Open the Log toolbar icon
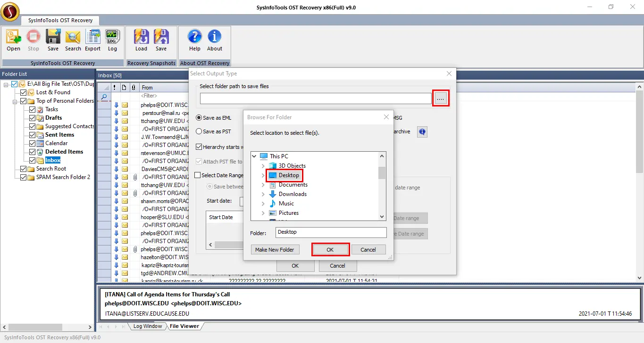Screen dimensions: 644x343 (x=112, y=41)
